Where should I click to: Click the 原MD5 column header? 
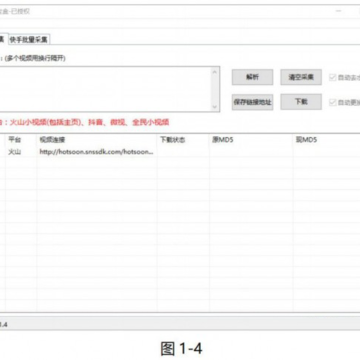(x=251, y=140)
